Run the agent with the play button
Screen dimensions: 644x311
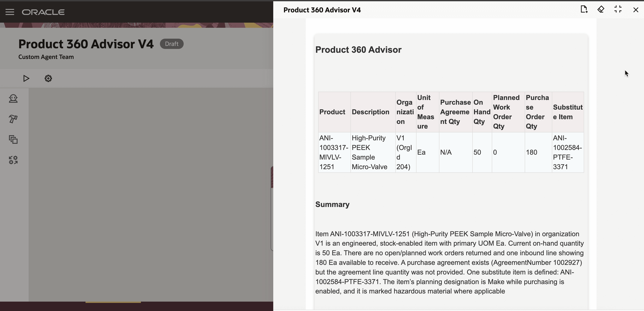click(x=26, y=78)
